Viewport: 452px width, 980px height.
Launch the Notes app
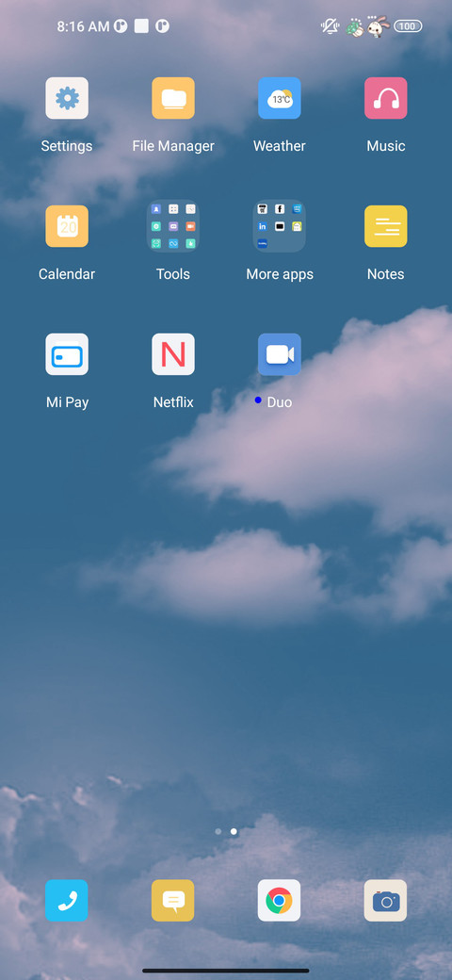(x=386, y=226)
